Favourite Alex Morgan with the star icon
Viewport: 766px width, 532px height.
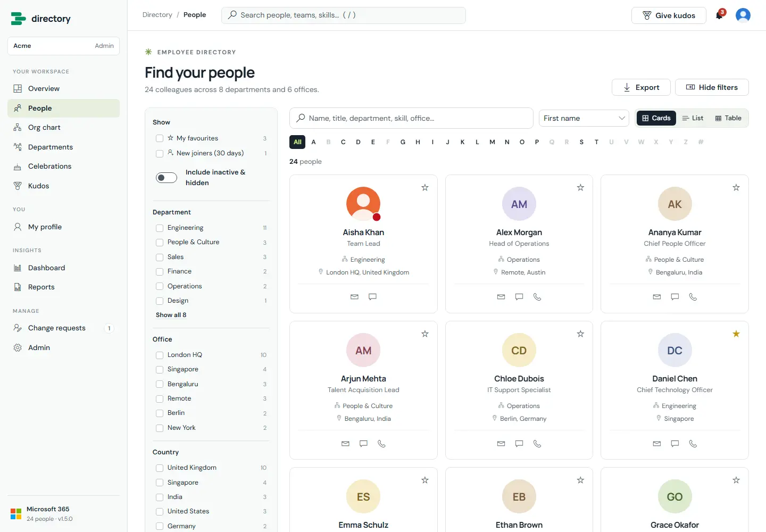coord(580,187)
